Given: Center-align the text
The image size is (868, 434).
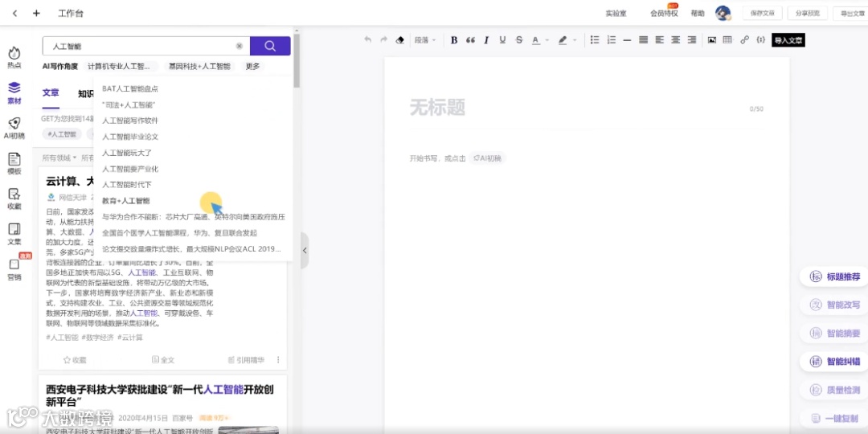Looking at the screenshot, I should pos(675,40).
